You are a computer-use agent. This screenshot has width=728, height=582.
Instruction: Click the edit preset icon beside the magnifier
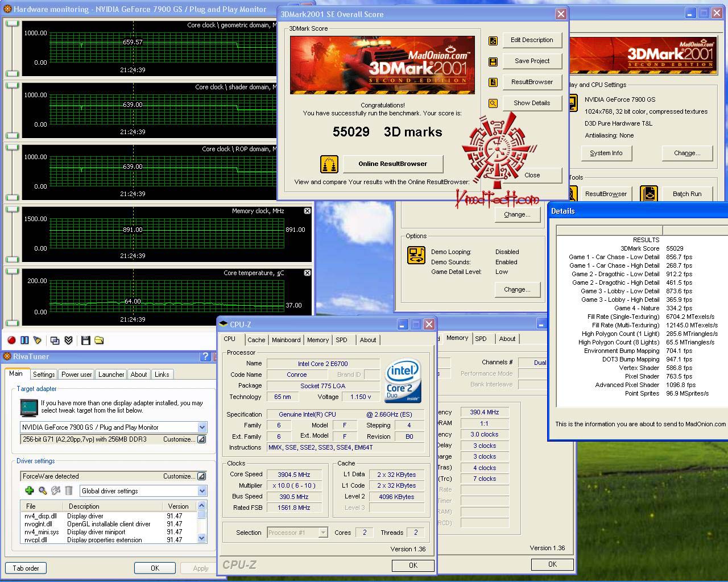coord(56,490)
